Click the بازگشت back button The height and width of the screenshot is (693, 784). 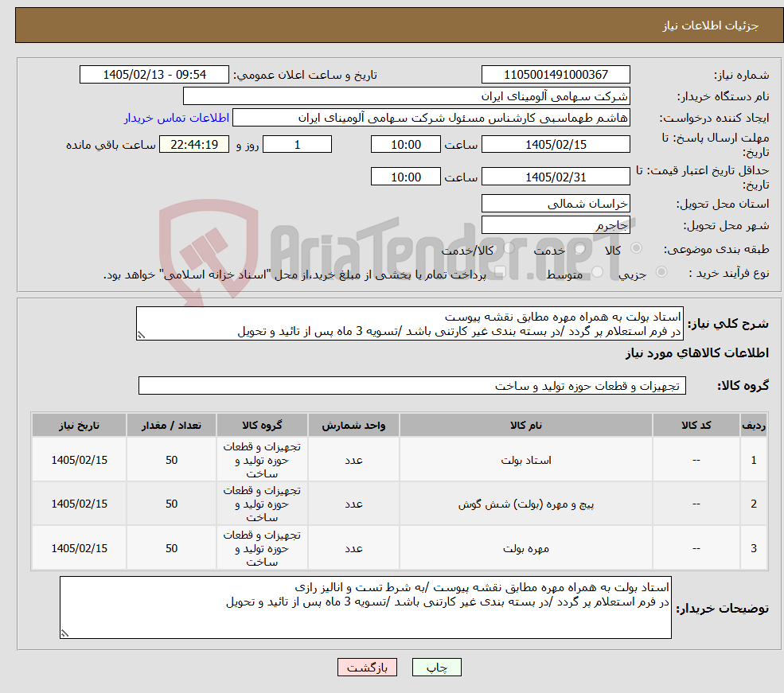click(x=367, y=668)
